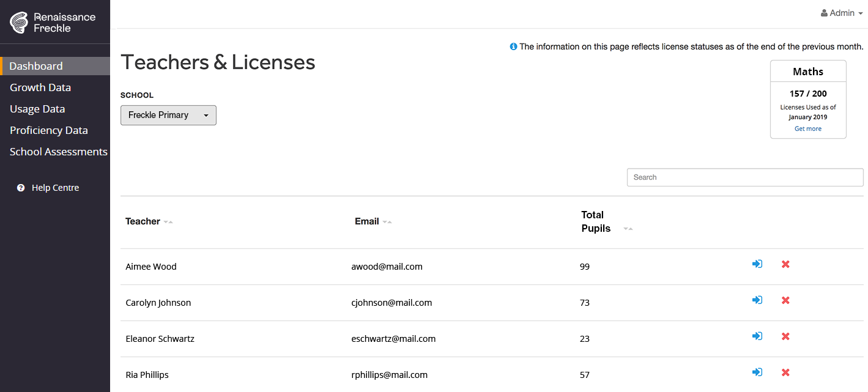The height and width of the screenshot is (392, 868).
Task: Click the Get more licenses link
Action: click(808, 128)
